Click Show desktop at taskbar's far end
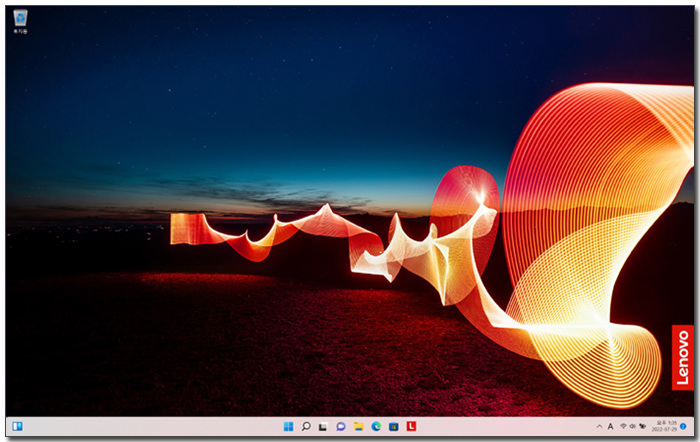This screenshot has height=442, width=700. tap(693, 426)
